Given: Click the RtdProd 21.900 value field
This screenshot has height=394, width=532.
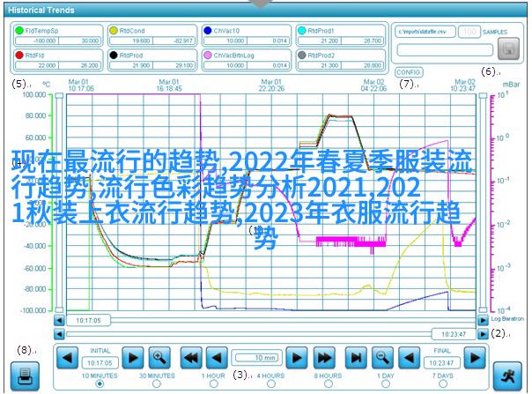Looking at the screenshot, I should pyautogui.click(x=131, y=65).
